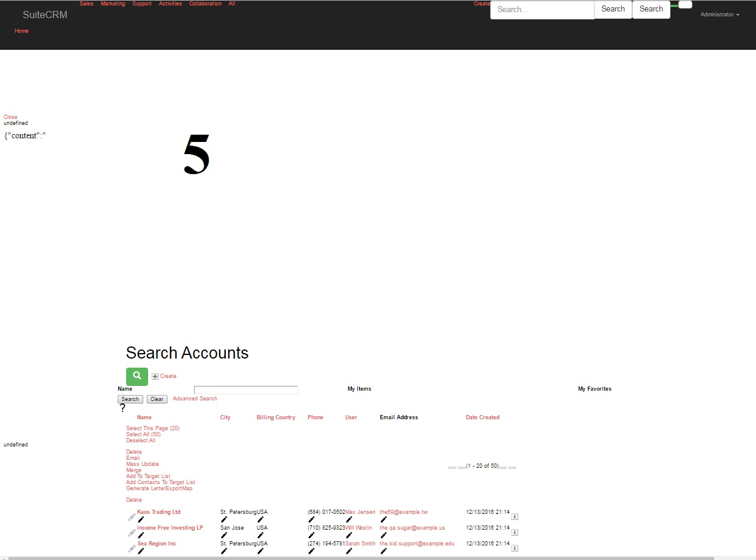Click email the.qa.sugar@example.us
The image size is (756, 560).
point(413,528)
